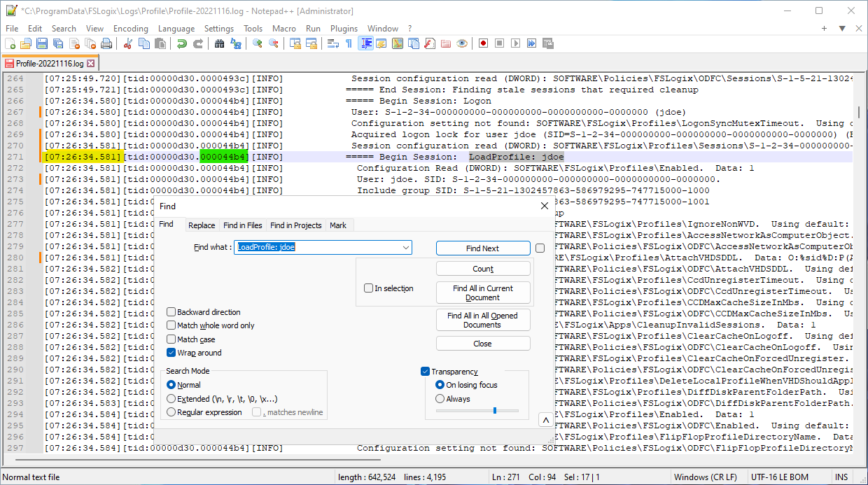Close the Profile-20221116.log tab with its X
The image size is (868, 485).
click(x=90, y=63)
